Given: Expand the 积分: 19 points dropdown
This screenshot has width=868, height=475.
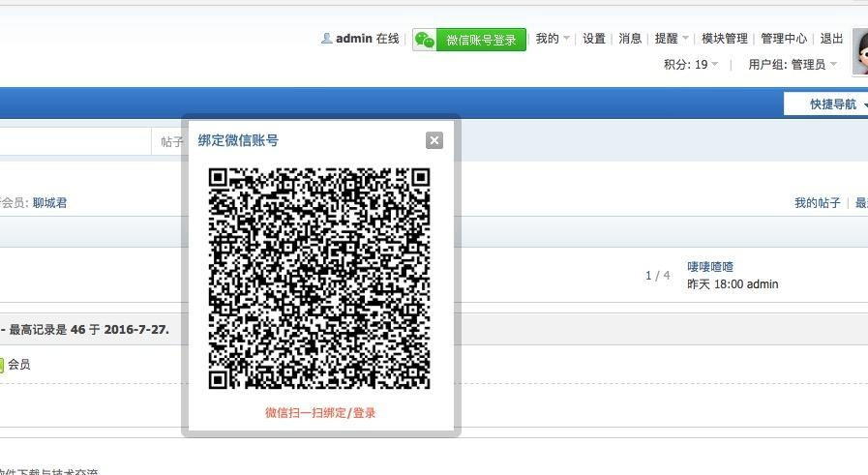Looking at the screenshot, I should [x=691, y=64].
